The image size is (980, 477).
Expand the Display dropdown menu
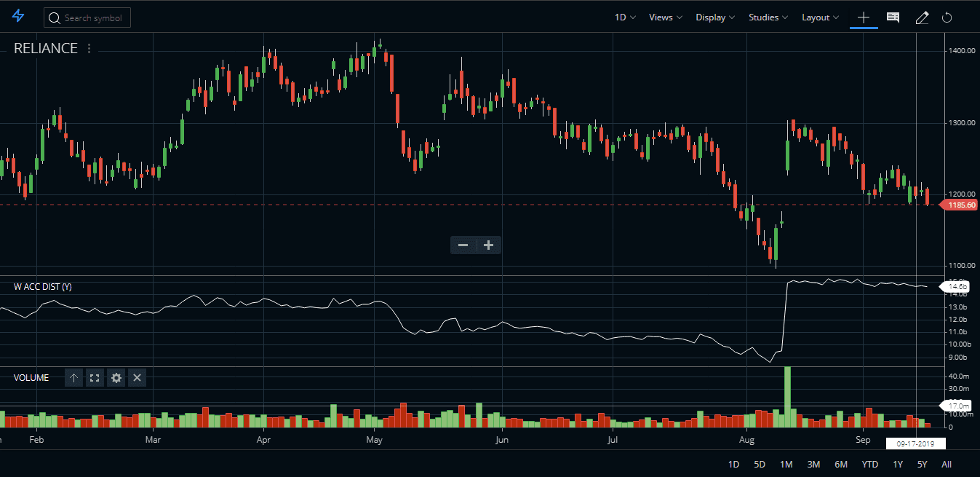715,17
